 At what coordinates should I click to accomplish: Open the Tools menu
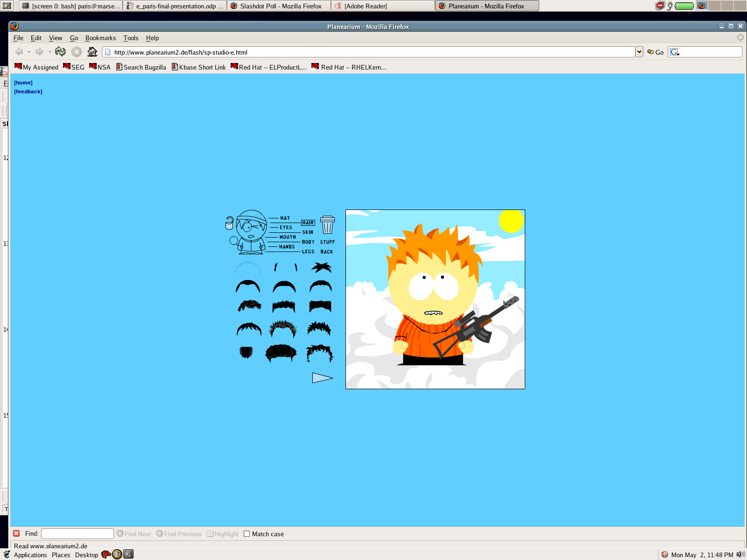tap(131, 38)
